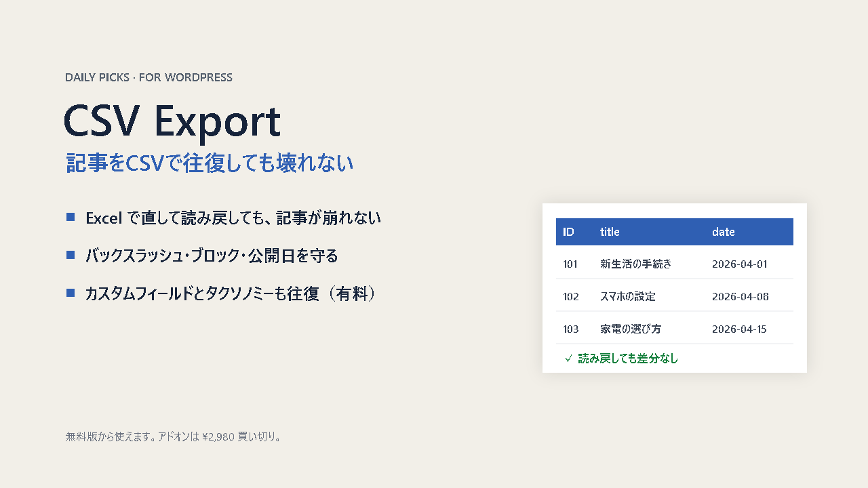868x488 pixels.
Task: Click the 'DAILY PICKS · FOR WORDPRESS' label
Action: point(149,77)
